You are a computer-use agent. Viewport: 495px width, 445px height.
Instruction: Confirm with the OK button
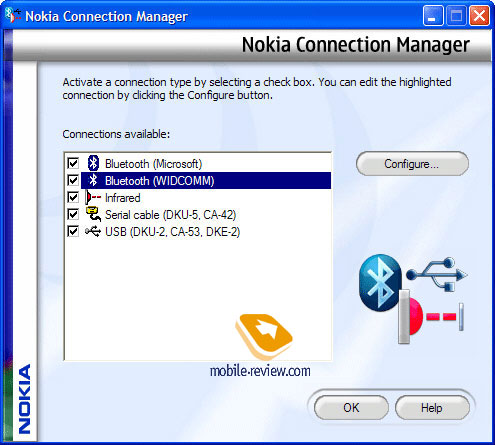pos(351,408)
